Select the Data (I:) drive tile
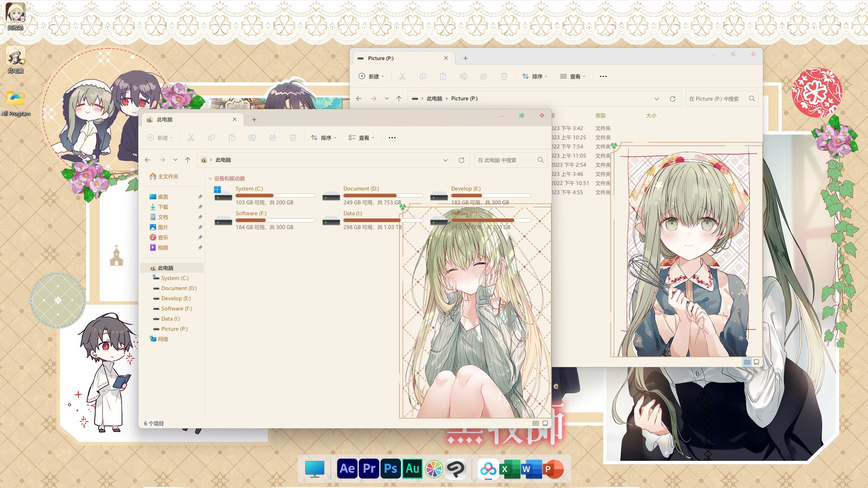Screen dimensions: 868x488 pos(373,220)
